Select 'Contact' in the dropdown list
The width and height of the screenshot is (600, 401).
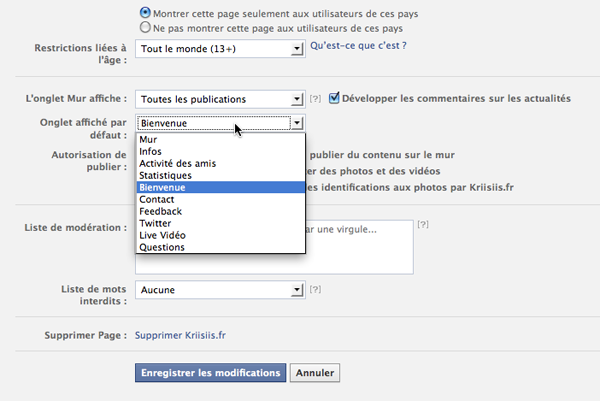pos(157,199)
